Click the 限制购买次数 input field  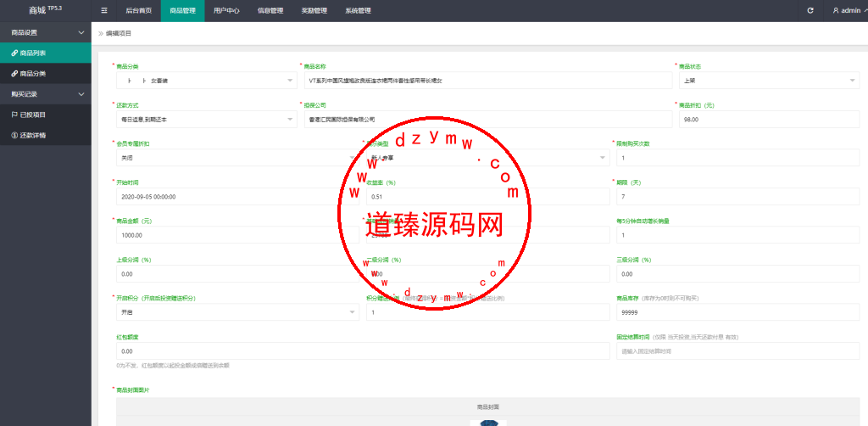[x=738, y=158]
